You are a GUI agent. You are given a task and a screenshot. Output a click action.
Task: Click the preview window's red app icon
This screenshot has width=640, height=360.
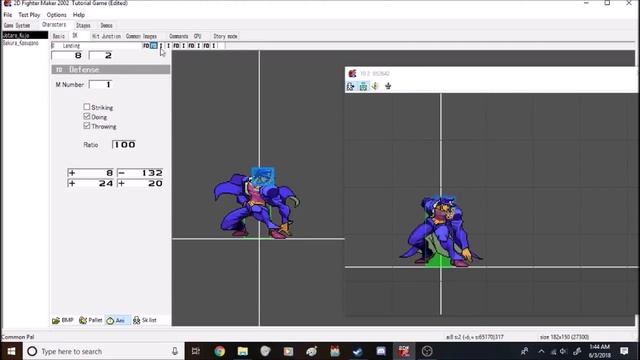tap(352, 73)
